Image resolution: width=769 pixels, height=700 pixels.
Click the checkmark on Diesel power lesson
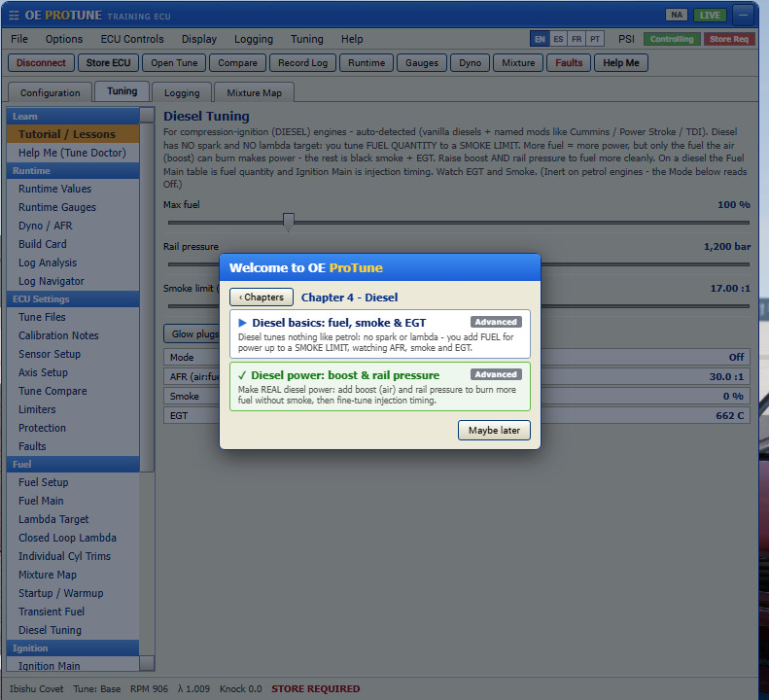pos(242,375)
